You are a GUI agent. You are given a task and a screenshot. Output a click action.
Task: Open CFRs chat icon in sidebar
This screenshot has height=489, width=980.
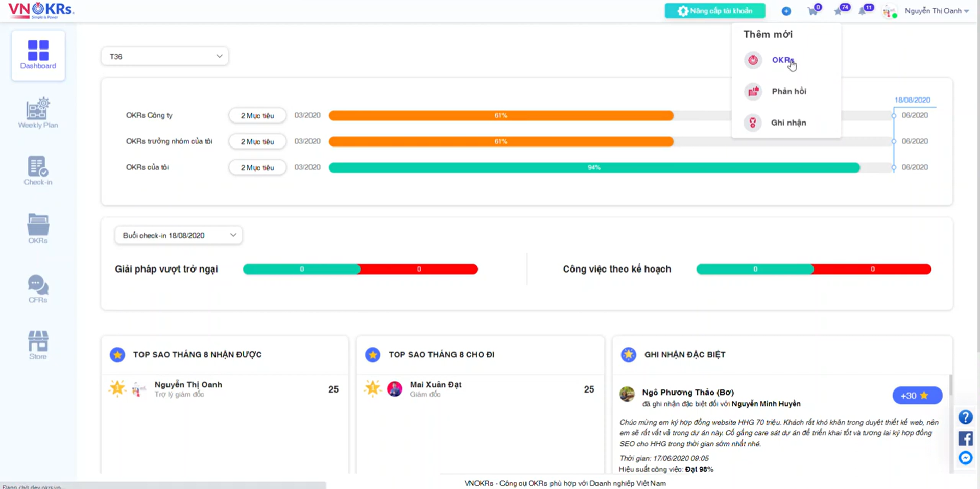38,288
